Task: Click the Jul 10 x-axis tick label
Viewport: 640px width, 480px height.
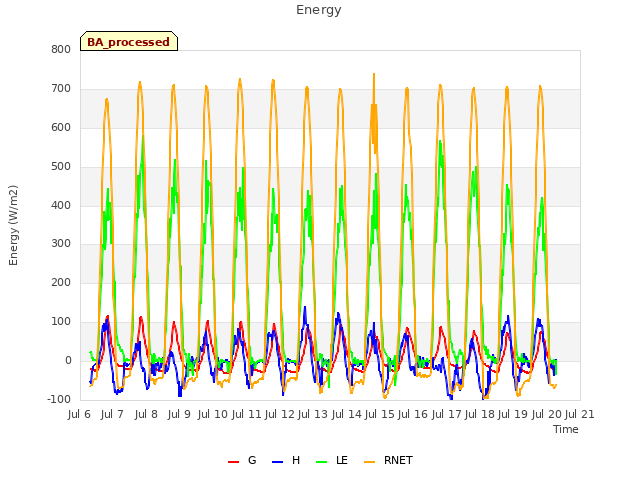Action: point(213,414)
